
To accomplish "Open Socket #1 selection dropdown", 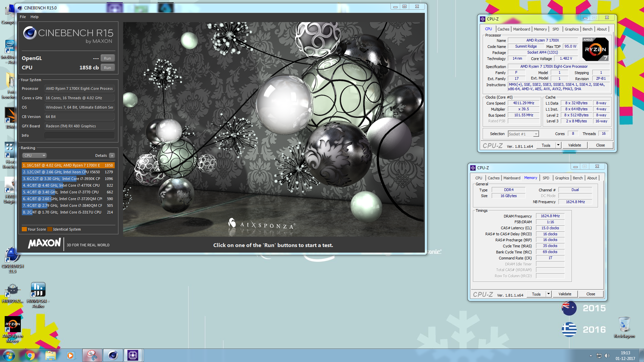I will coord(523,134).
